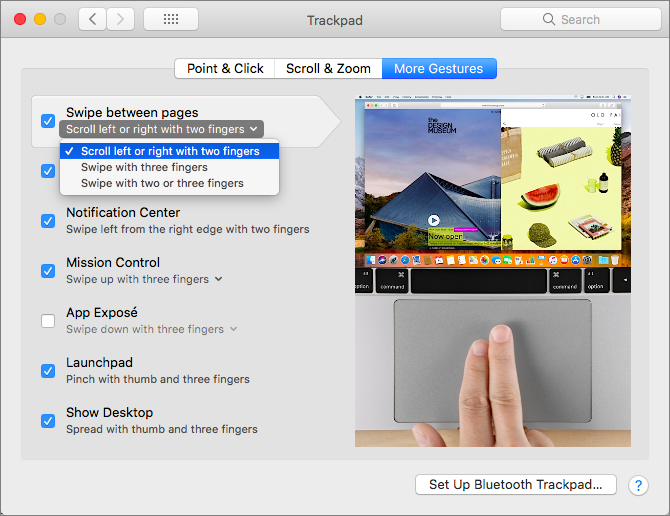Open App Exposé swipe options dropdown
This screenshot has width=670, height=516.
[x=233, y=329]
